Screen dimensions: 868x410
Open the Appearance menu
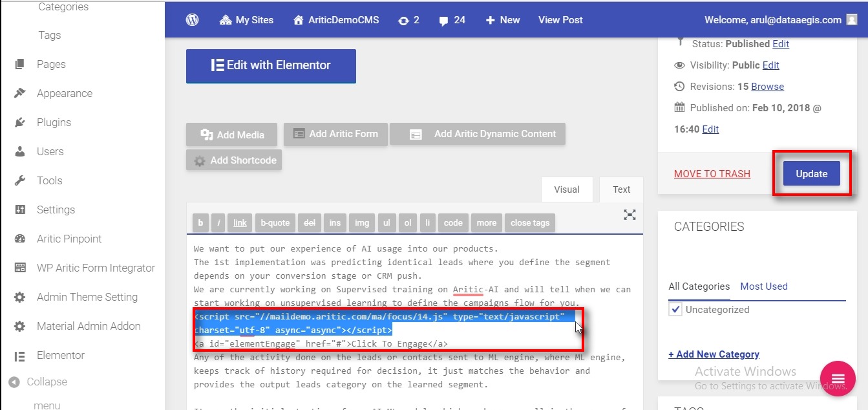tap(65, 93)
